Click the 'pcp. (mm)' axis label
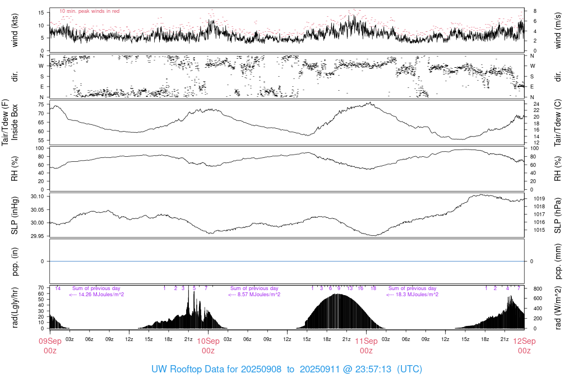This screenshot has width=574, height=392. [x=558, y=262]
